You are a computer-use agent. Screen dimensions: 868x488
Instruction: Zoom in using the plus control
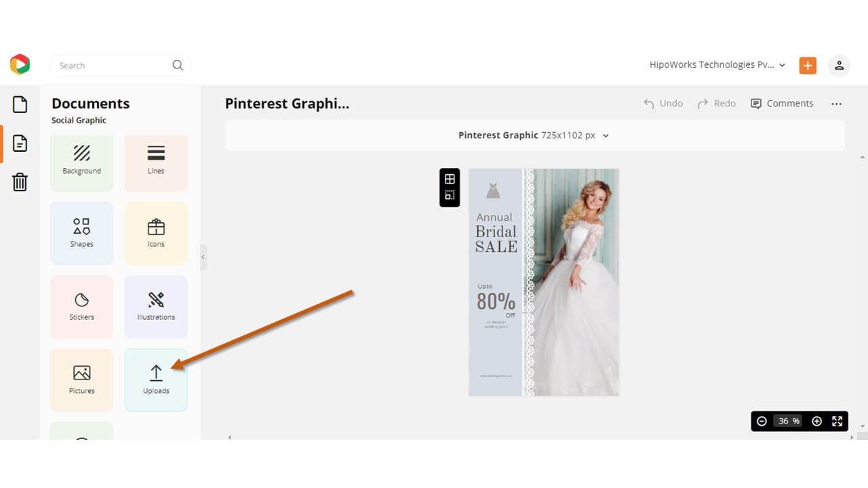tap(816, 421)
